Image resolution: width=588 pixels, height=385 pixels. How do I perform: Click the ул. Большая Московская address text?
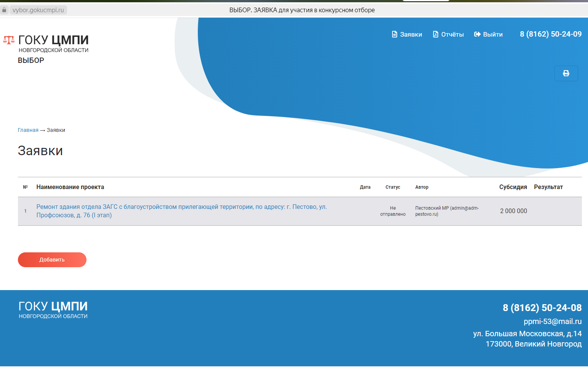(x=527, y=334)
